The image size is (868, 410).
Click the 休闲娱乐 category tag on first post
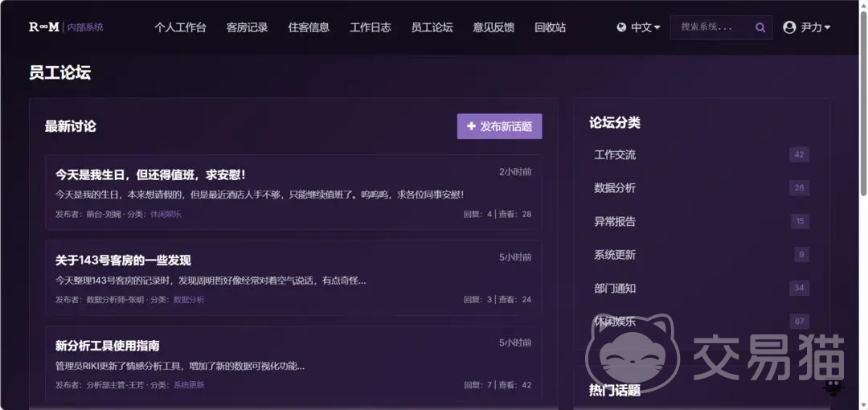click(166, 215)
